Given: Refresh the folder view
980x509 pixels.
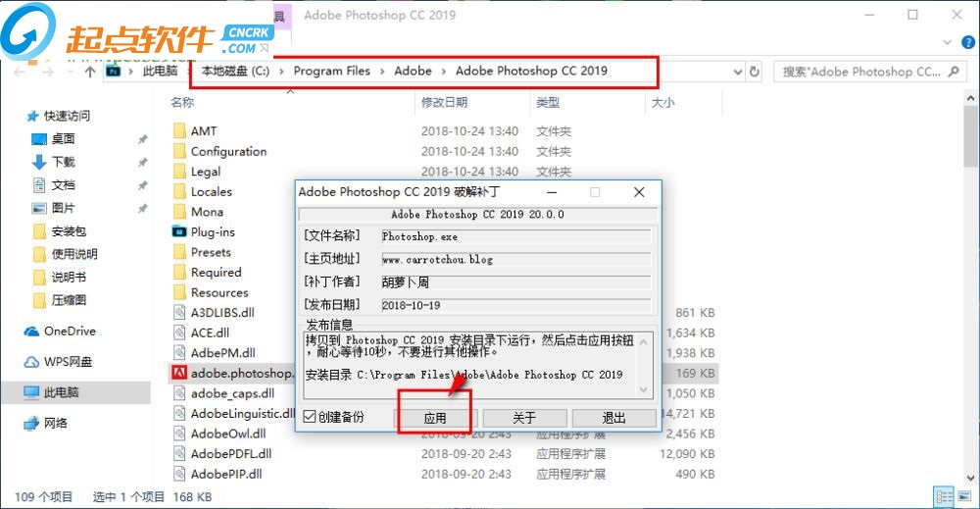Looking at the screenshot, I should (755, 72).
